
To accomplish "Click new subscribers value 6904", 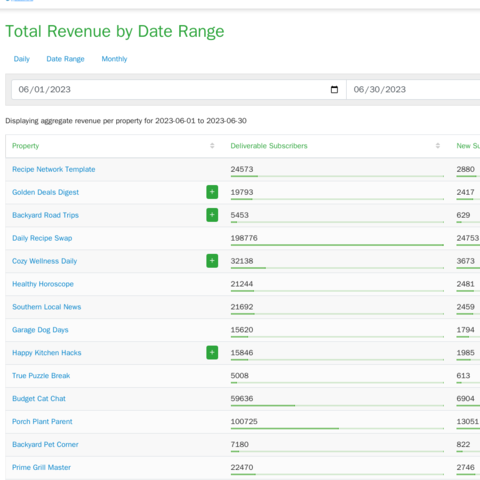I will click(466, 398).
